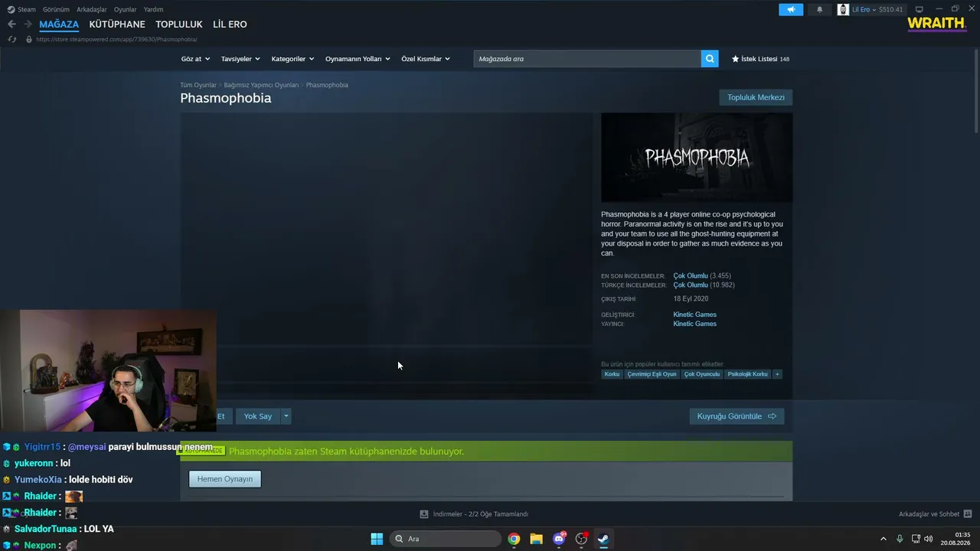Expand the arrow next to Yok Say
Viewport: 980px width, 551px height.
pyautogui.click(x=286, y=416)
